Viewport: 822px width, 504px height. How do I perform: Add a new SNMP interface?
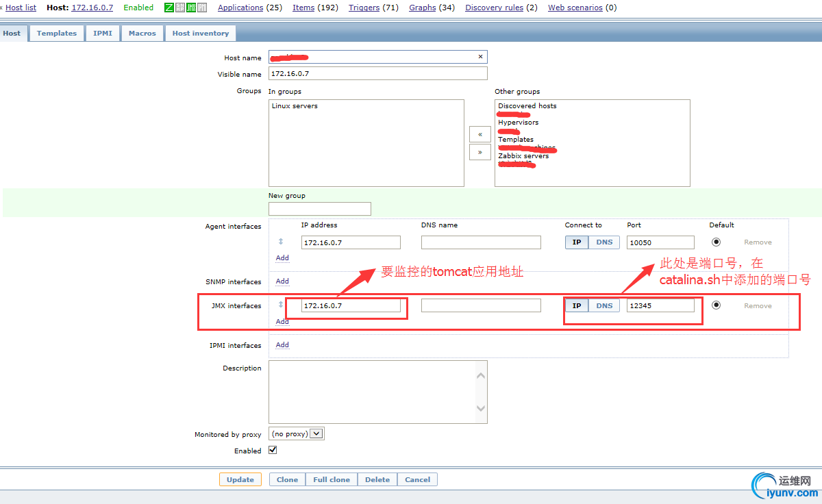[x=282, y=281]
